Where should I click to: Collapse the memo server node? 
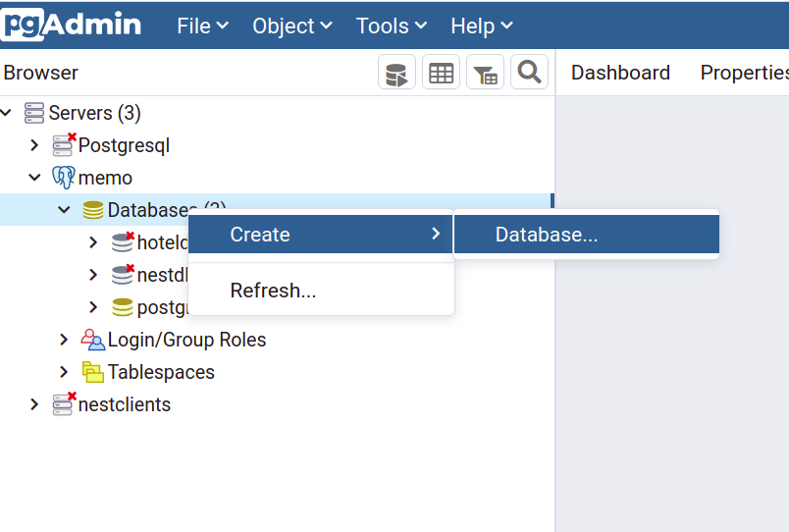[34, 178]
